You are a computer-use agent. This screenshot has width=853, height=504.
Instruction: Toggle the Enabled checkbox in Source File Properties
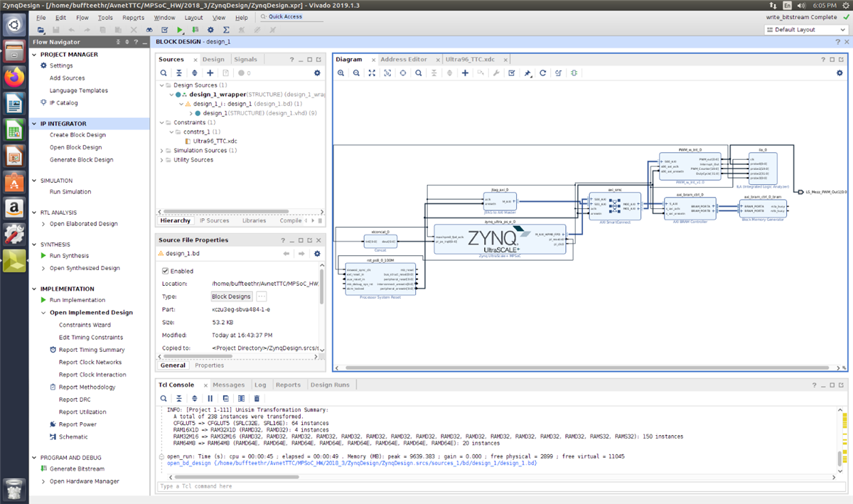166,271
